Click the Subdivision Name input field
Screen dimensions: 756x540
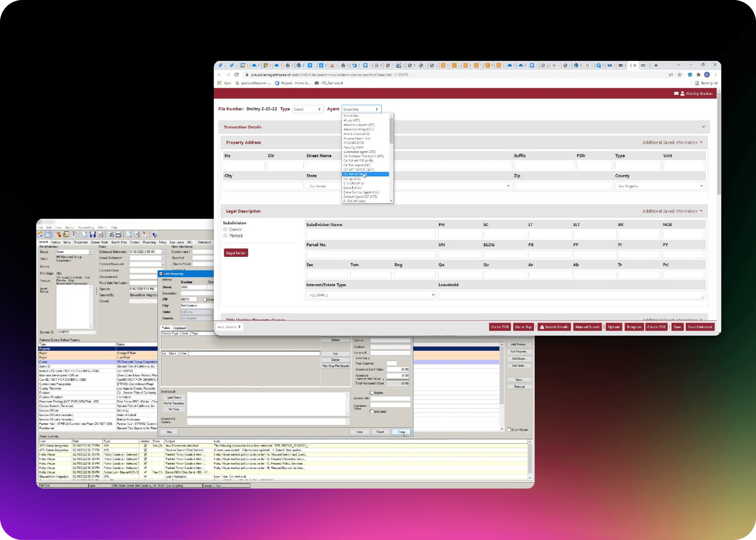(x=370, y=234)
